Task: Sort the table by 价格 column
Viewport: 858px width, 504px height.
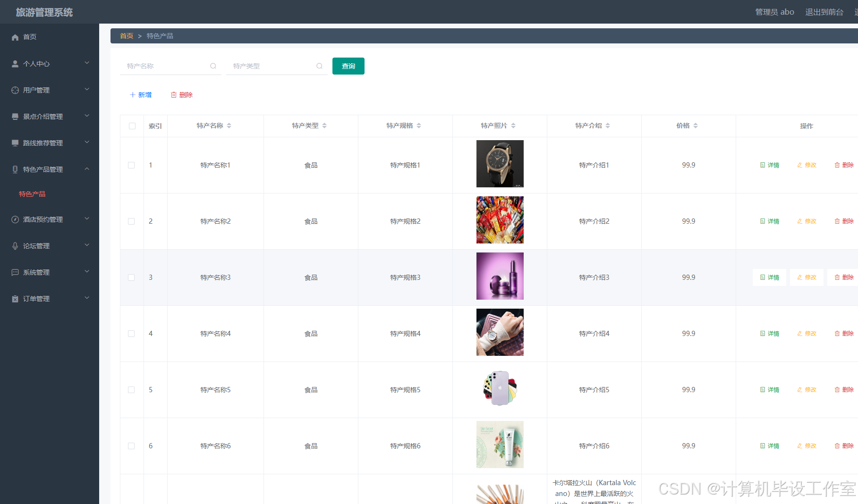Action: (x=696, y=126)
